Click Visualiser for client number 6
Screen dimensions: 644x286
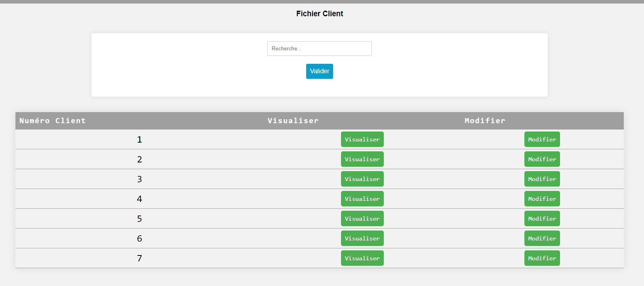[x=362, y=238]
